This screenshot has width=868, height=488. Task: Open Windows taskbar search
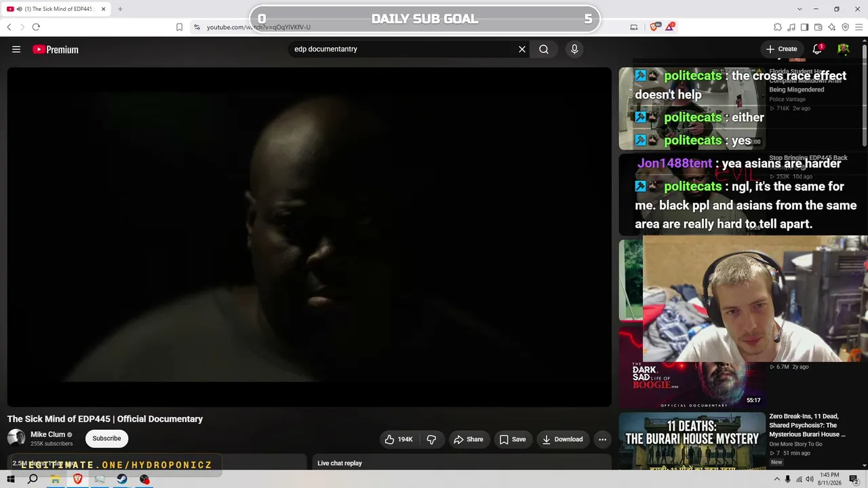(33, 479)
